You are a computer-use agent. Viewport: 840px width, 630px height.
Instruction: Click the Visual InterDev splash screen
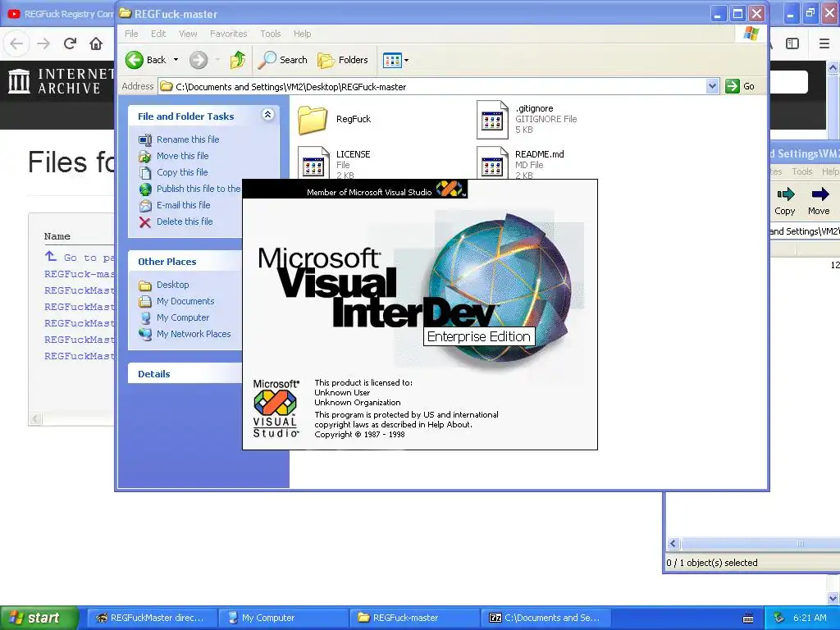[420, 314]
